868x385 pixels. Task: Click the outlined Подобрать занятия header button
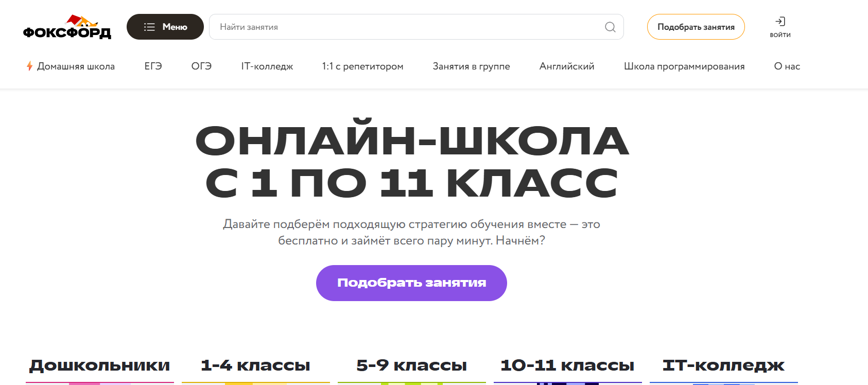696,27
